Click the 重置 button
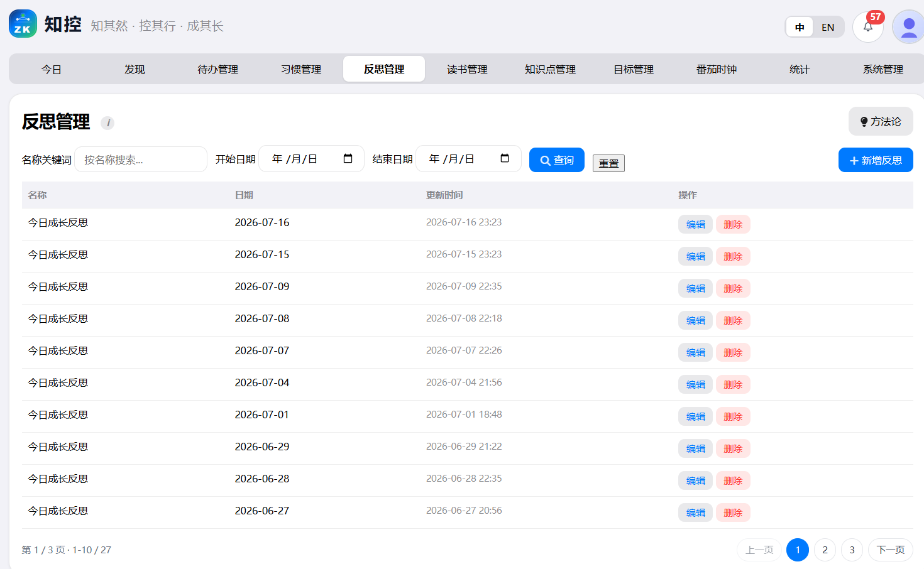This screenshot has height=569, width=924. [x=608, y=163]
